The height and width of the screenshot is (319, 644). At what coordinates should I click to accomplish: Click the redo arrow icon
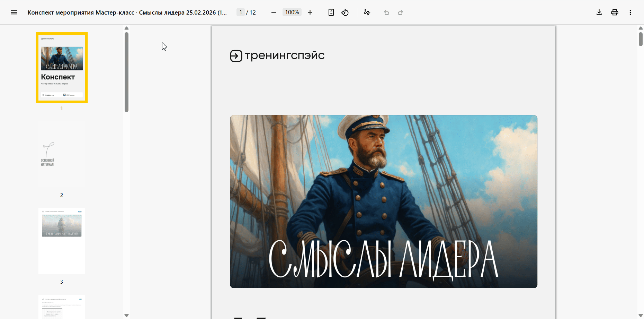400,12
